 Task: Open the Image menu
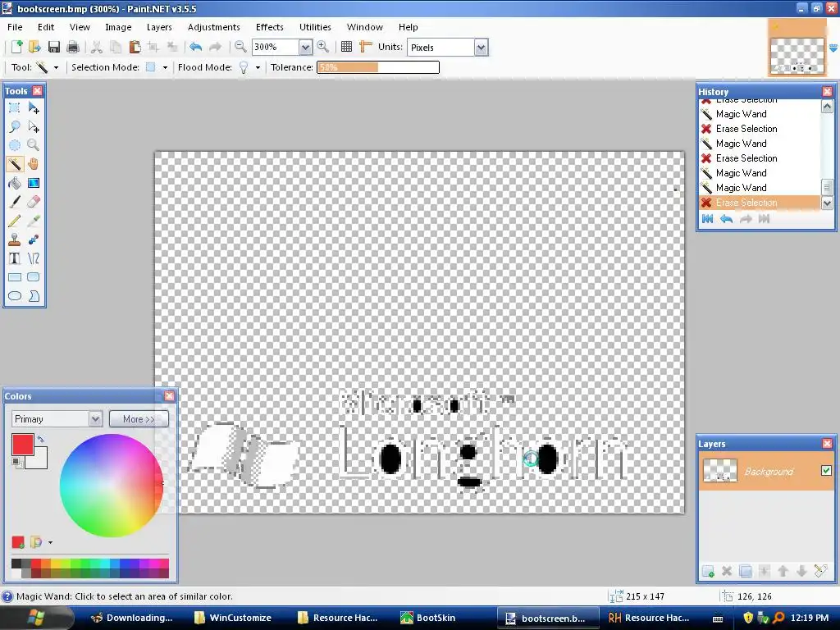(118, 27)
